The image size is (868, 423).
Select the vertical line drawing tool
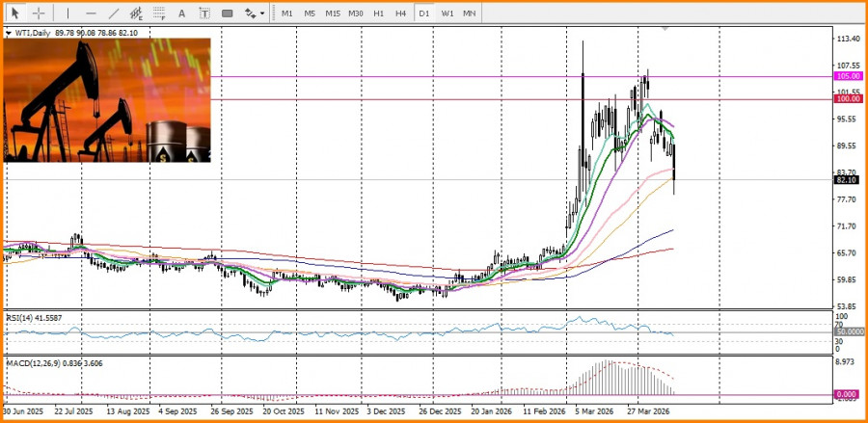[x=67, y=13]
